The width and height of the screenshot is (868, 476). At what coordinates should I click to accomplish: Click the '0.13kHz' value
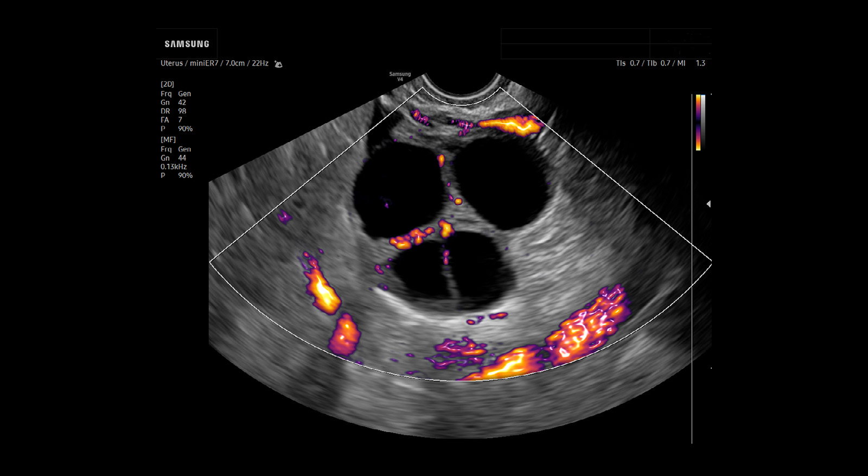point(174,167)
